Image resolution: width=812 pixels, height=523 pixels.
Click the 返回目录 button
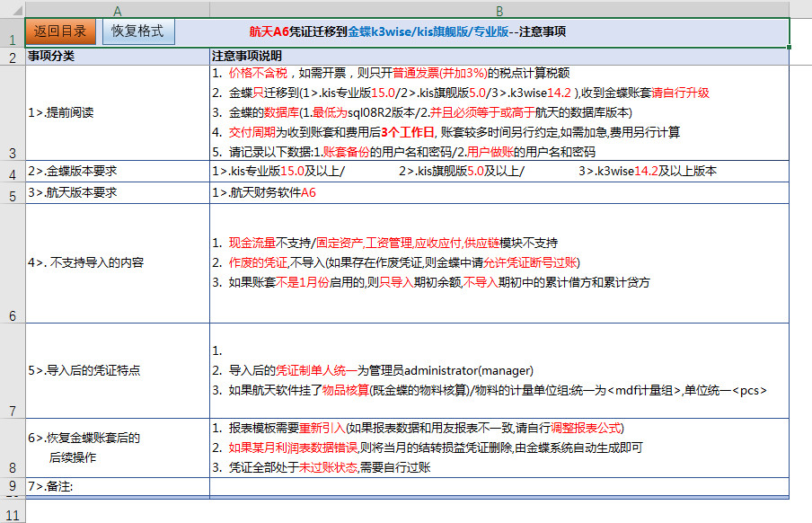tap(59, 31)
